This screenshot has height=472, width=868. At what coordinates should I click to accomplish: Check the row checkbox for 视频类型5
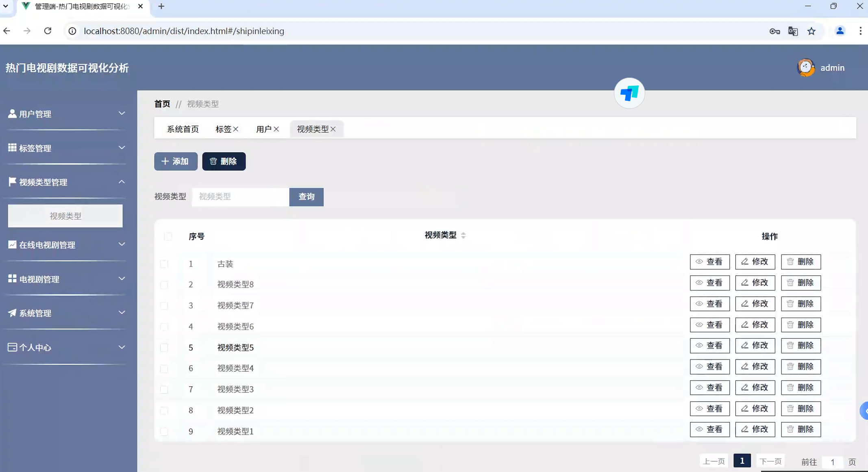164,348
